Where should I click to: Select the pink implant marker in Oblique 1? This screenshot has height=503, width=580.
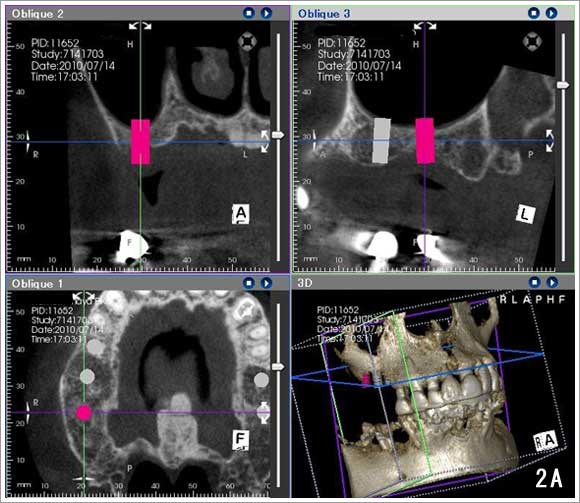click(x=84, y=413)
